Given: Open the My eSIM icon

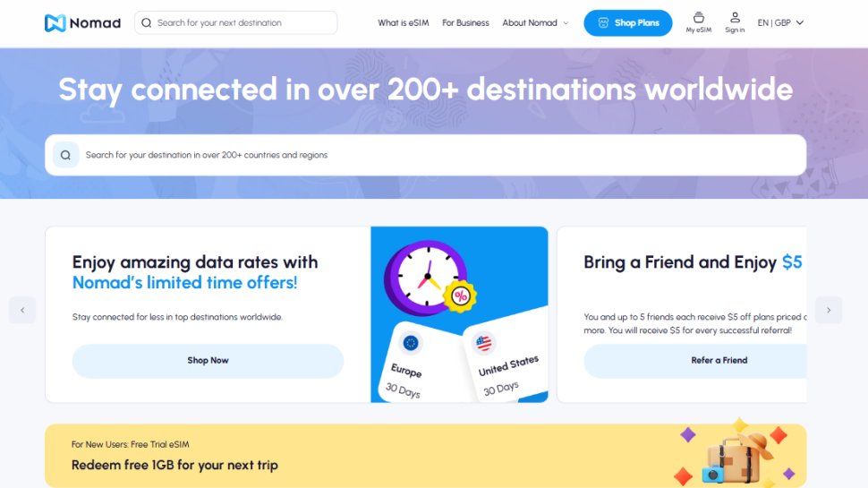Looking at the screenshot, I should (698, 18).
